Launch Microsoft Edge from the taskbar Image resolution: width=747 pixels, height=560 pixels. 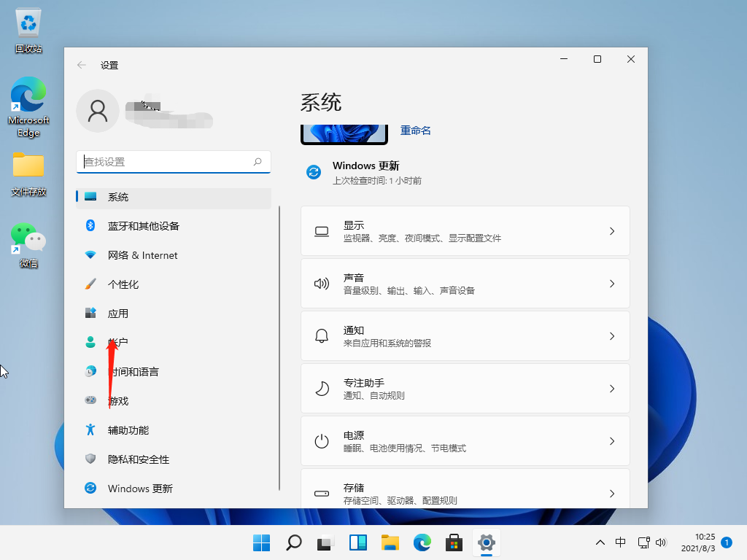[422, 542]
